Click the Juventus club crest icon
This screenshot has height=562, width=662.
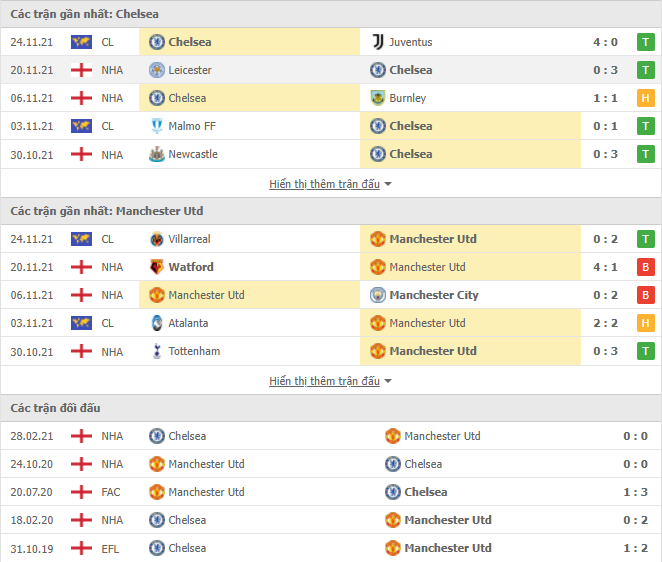pos(378,42)
